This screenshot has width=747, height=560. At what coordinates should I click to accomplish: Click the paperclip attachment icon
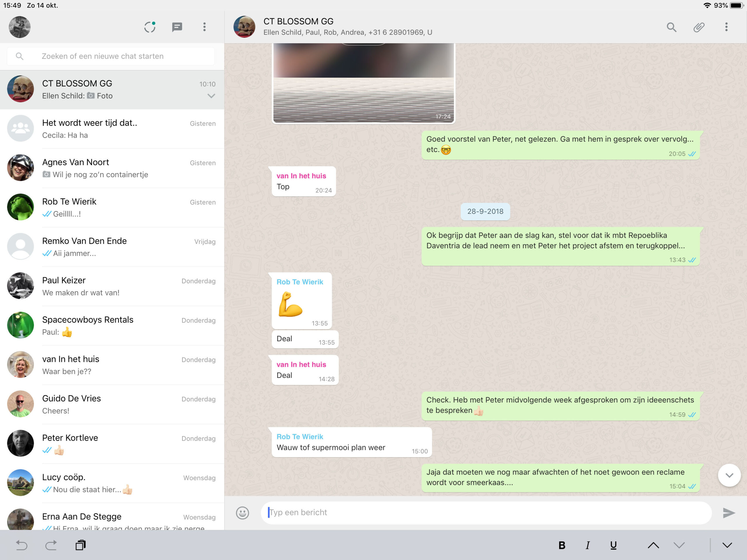click(x=699, y=27)
